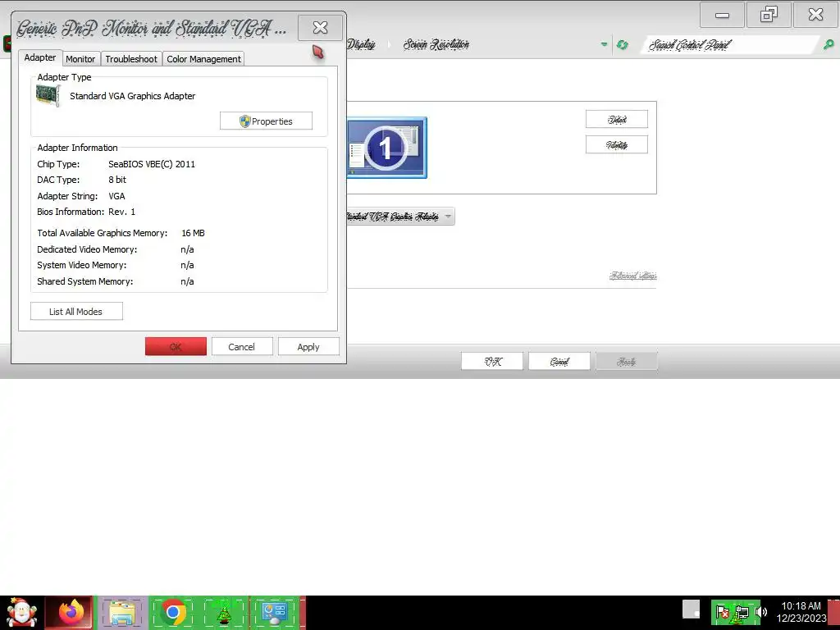This screenshot has width=840, height=630.
Task: Click the 'Rev. 1' Bios Information value
Action: coord(121,212)
